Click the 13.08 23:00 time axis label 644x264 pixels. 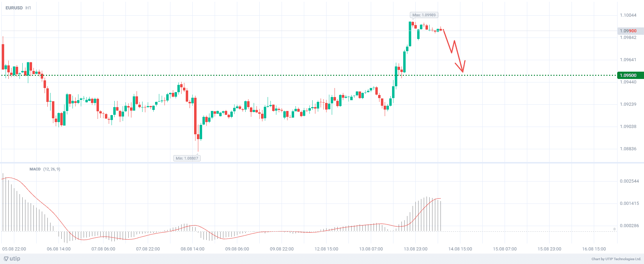click(x=415, y=249)
